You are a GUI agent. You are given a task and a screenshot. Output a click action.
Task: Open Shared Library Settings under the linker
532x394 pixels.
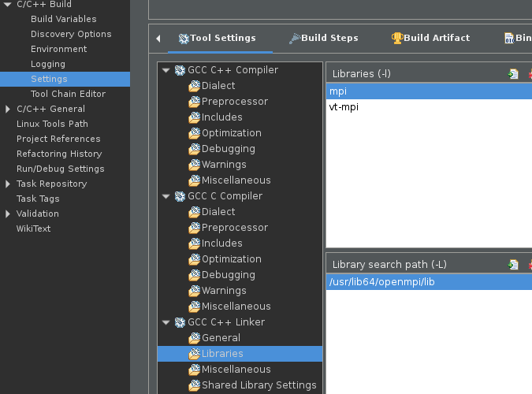pos(259,385)
